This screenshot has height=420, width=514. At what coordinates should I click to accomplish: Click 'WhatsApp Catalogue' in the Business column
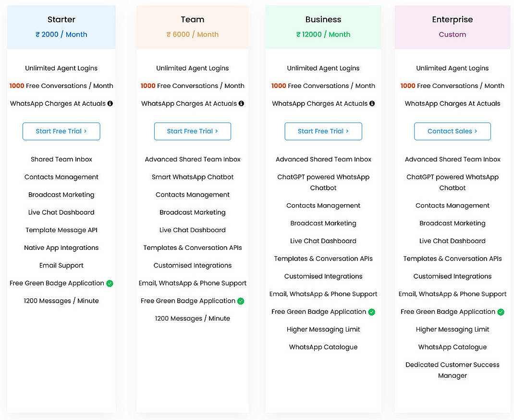pyautogui.click(x=323, y=347)
